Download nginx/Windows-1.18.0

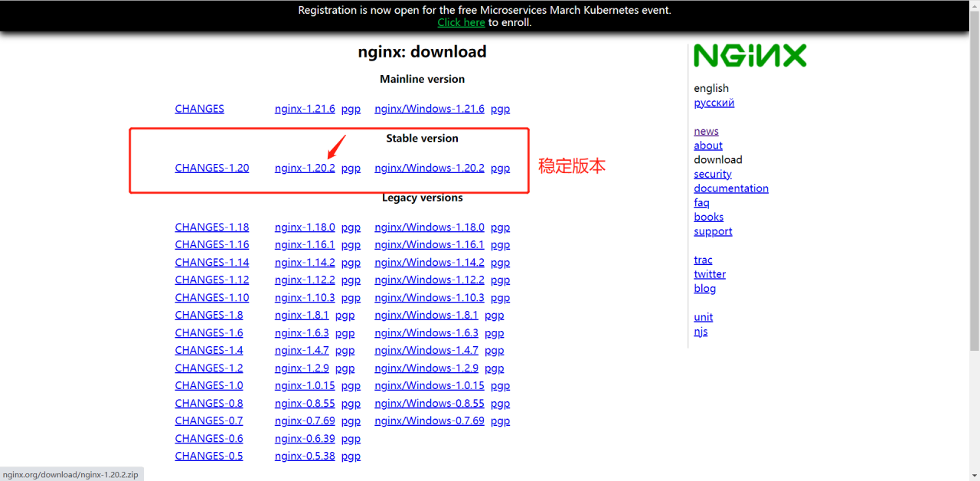[x=430, y=227]
